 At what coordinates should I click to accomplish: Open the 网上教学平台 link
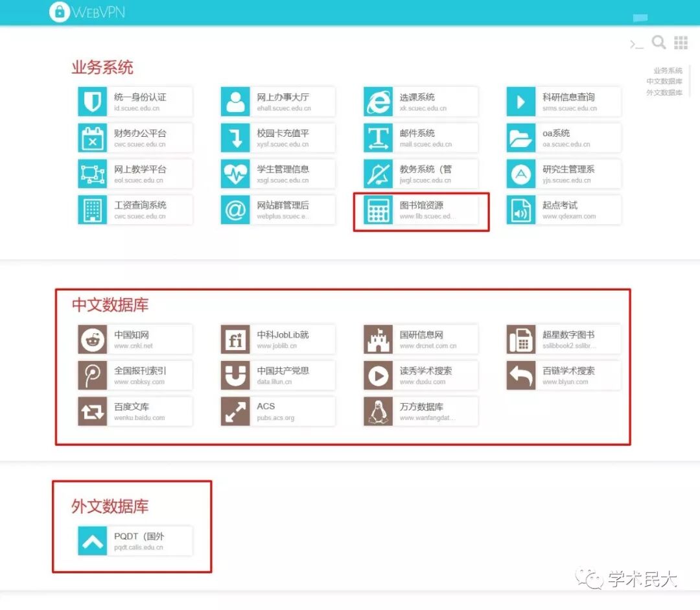pos(135,174)
